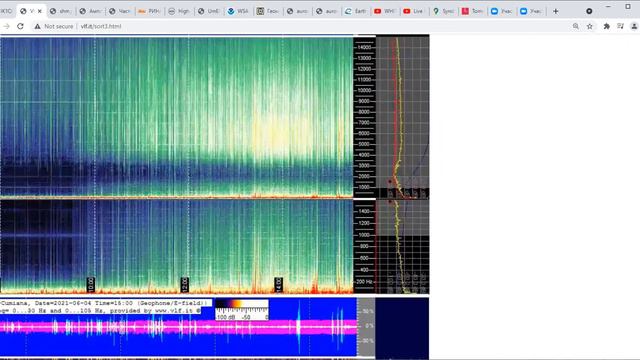Viewport: 640px width, 360px height.
Task: Switch to the Earth tab
Action: click(x=356, y=11)
